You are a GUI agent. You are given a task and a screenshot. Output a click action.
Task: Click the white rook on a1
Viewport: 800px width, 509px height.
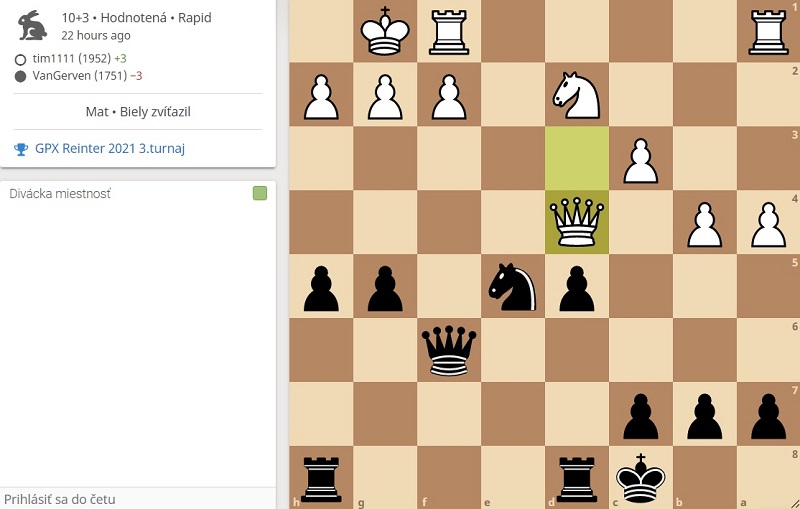click(768, 32)
